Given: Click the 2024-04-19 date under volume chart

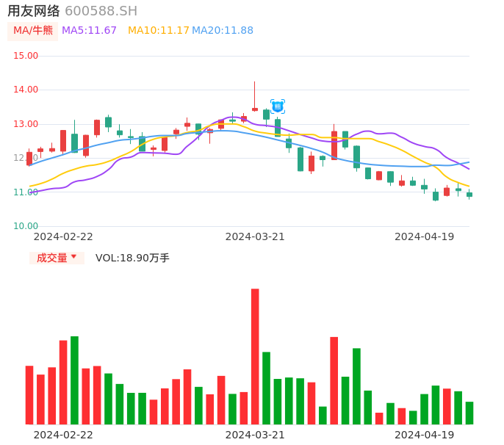Looking at the screenshot, I should (425, 435).
